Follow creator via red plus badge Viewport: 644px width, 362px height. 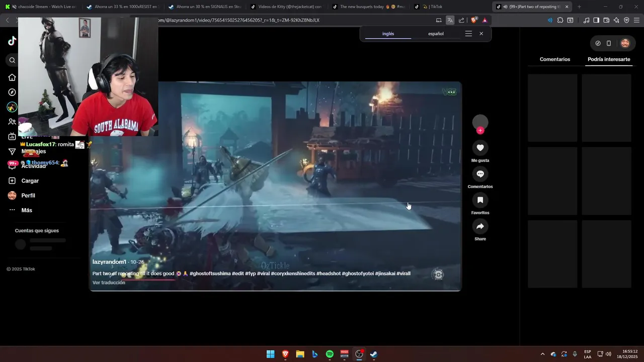click(480, 131)
